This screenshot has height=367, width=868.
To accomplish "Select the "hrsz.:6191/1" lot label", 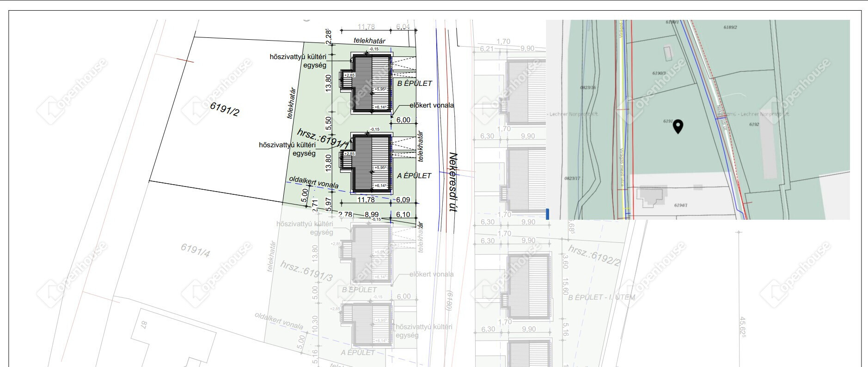I will [x=324, y=138].
